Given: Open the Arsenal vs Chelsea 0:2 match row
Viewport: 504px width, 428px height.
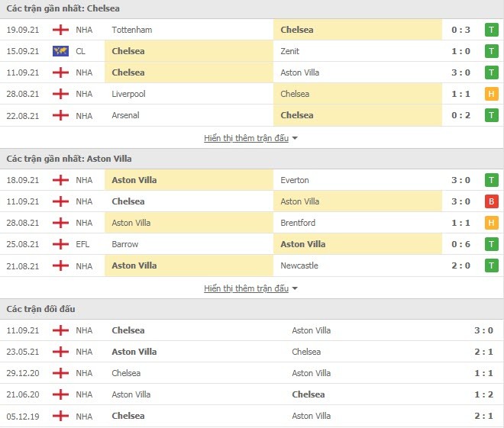Looking at the screenshot, I should 252,115.
